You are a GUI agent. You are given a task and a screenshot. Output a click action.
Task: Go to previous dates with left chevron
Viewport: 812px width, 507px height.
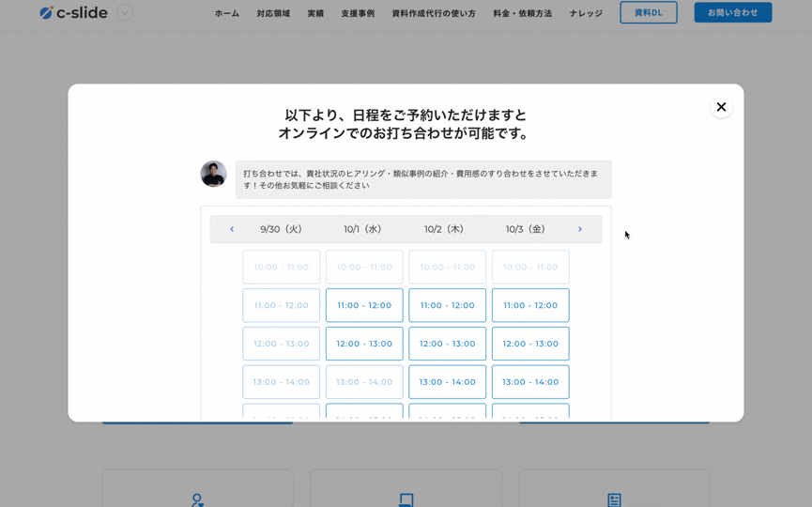(x=232, y=229)
